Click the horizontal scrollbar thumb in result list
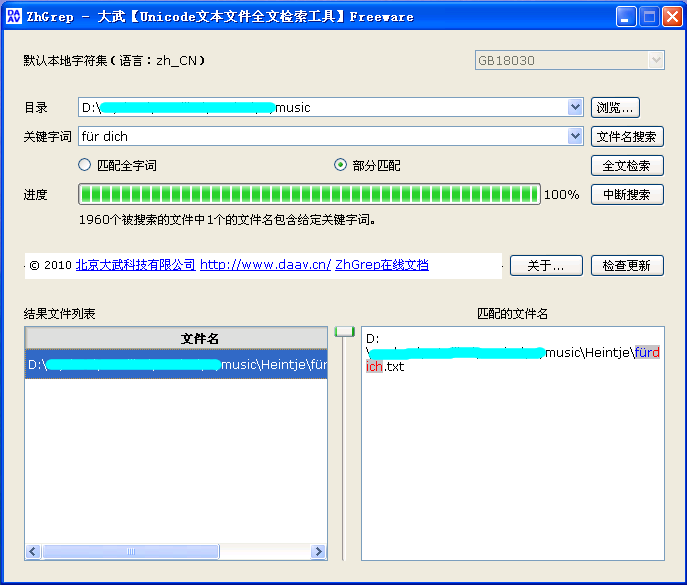 (x=131, y=551)
